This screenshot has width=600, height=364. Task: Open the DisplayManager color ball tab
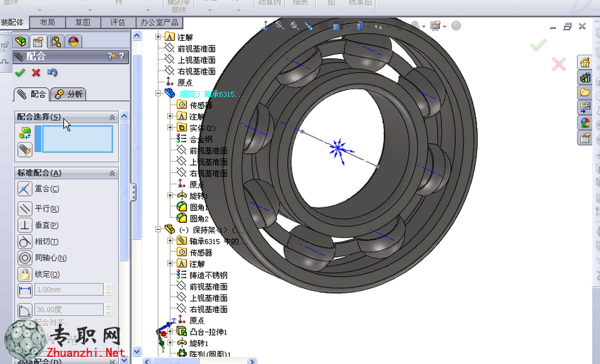click(73, 41)
